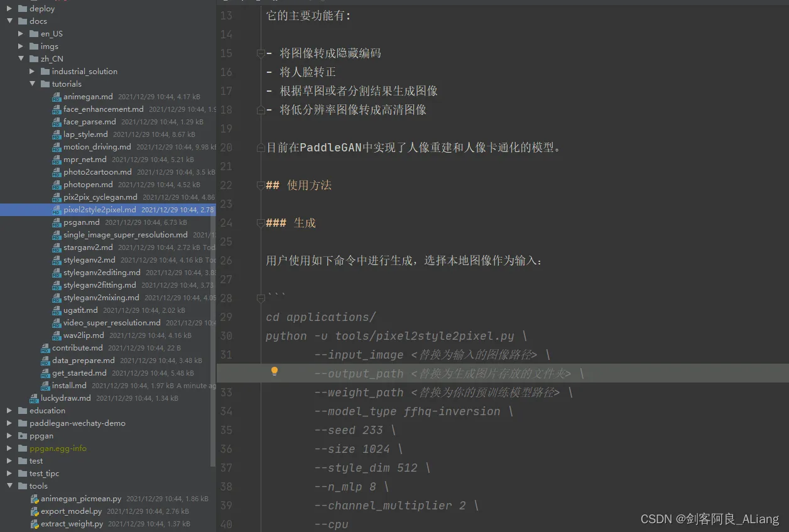Click the --channel_multiplier 2 line
The width and height of the screenshot is (789, 532).
coord(396,506)
